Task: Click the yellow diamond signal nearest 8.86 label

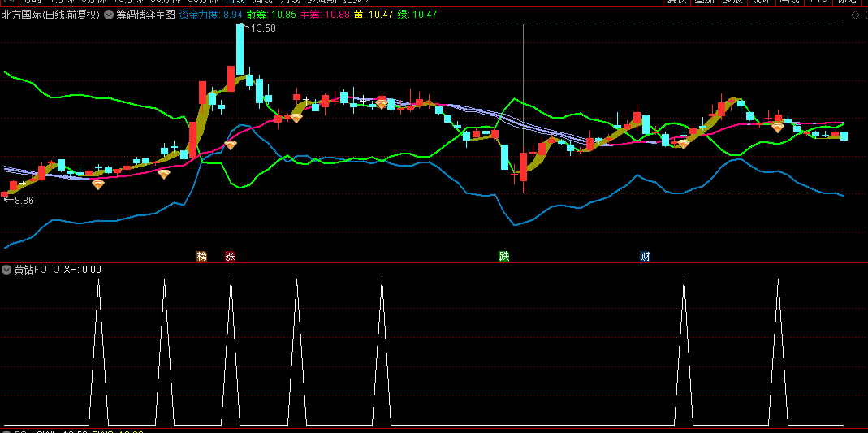Action: 98,185
